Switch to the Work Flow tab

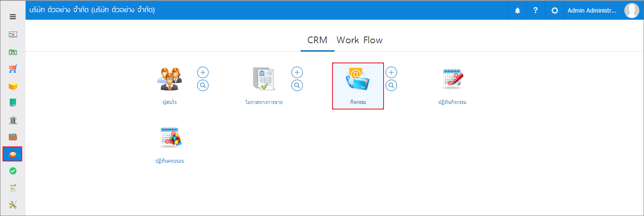(x=360, y=40)
